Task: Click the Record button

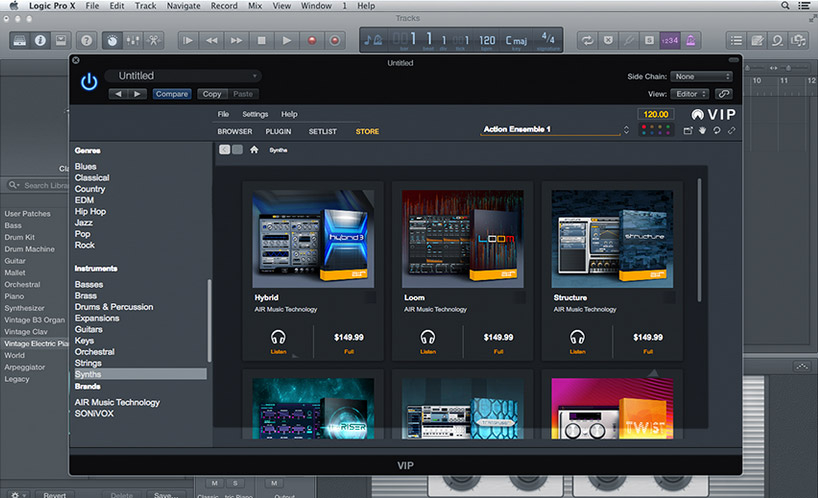Action: pos(311,40)
